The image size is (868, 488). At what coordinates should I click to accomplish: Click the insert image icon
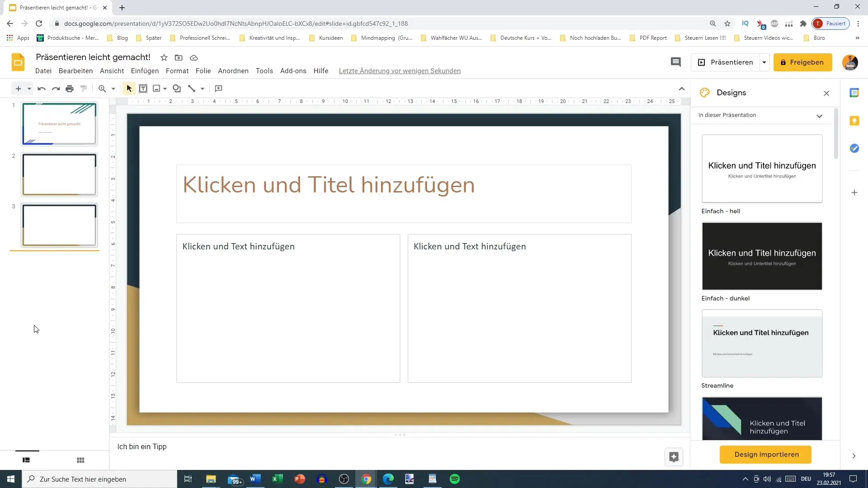(156, 89)
